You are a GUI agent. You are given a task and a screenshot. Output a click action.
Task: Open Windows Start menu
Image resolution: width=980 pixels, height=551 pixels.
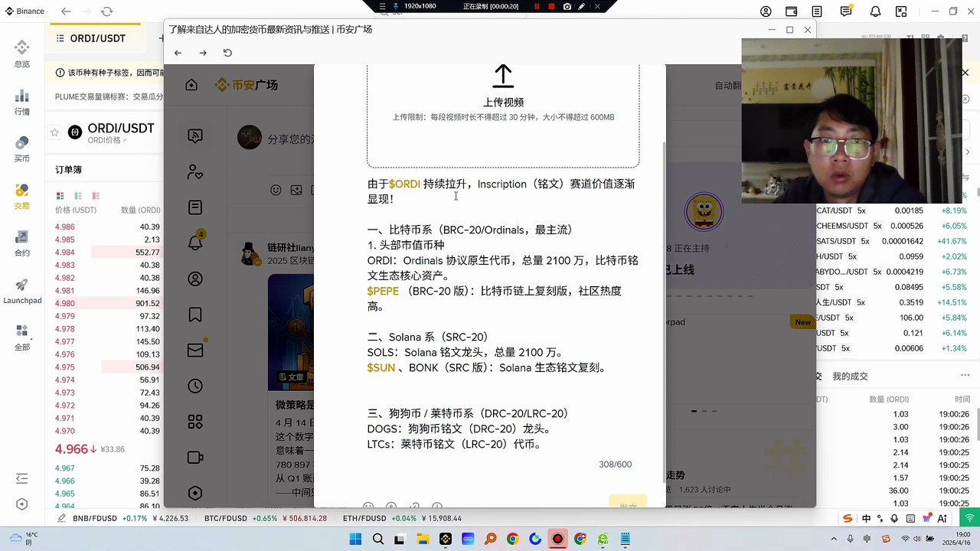[355, 540]
